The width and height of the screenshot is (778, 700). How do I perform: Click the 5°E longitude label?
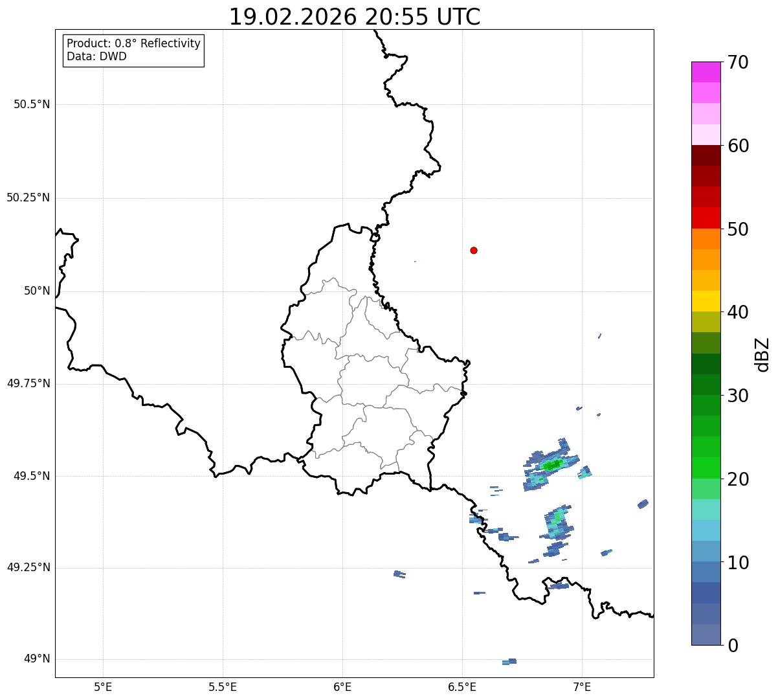coord(103,686)
